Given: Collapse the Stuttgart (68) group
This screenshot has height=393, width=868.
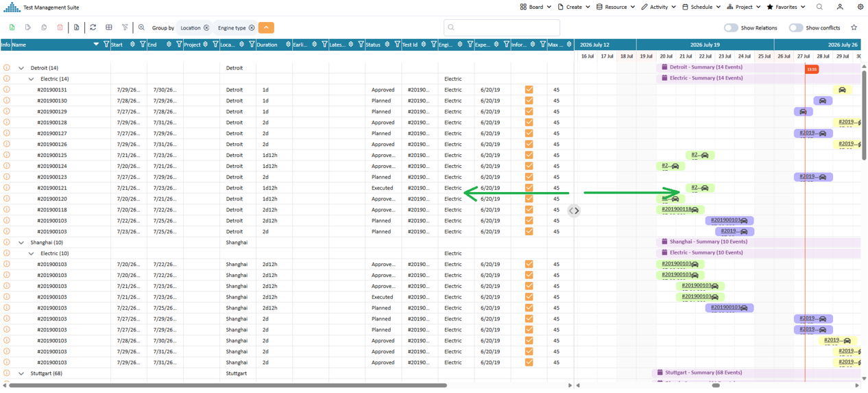Looking at the screenshot, I should pyautogui.click(x=21, y=374).
